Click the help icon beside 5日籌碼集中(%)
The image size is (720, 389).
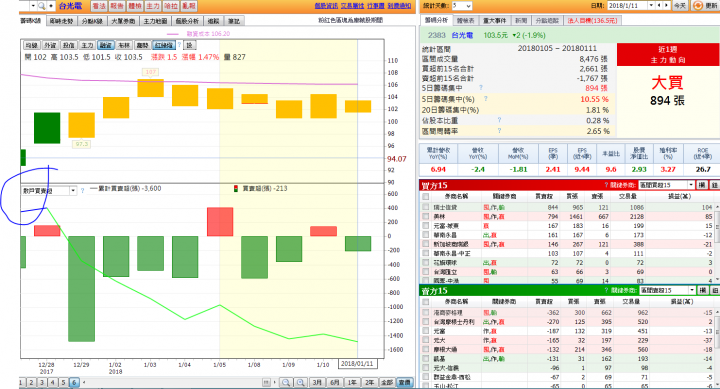tap(485, 98)
